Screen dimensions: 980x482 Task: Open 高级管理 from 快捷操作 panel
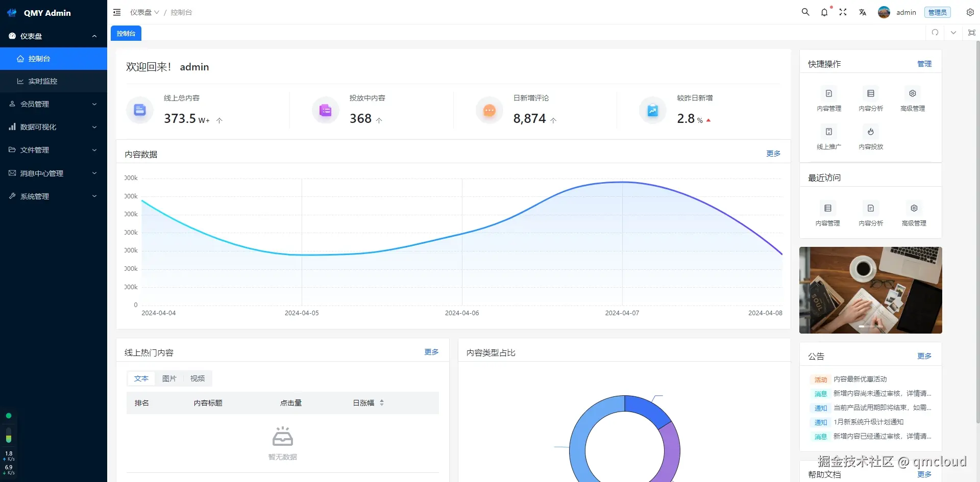pos(912,98)
